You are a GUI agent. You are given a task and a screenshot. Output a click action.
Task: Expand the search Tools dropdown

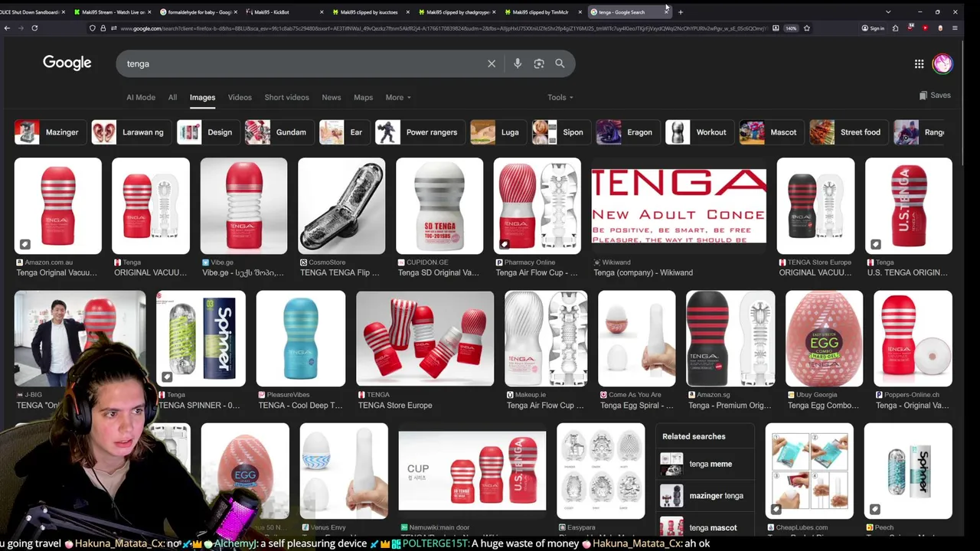(x=560, y=97)
